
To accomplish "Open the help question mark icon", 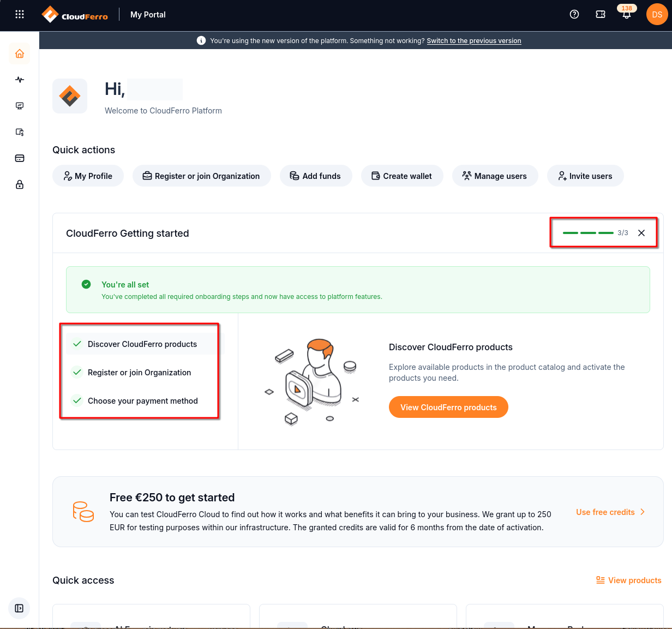I will (x=574, y=15).
